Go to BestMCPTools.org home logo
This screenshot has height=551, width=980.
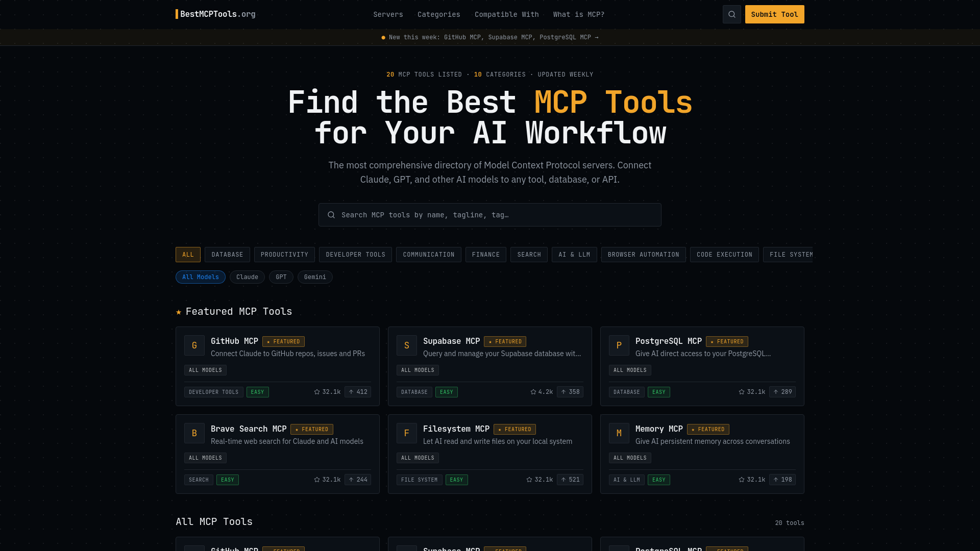[215, 14]
